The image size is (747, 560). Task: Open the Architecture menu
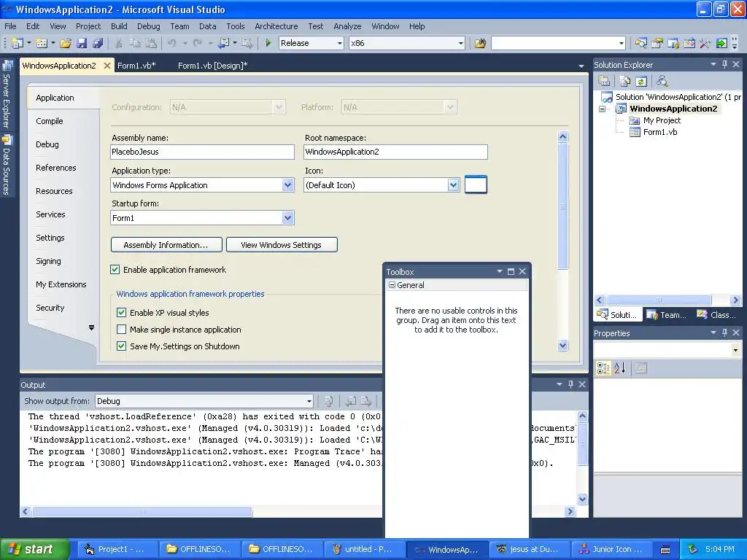tap(276, 26)
